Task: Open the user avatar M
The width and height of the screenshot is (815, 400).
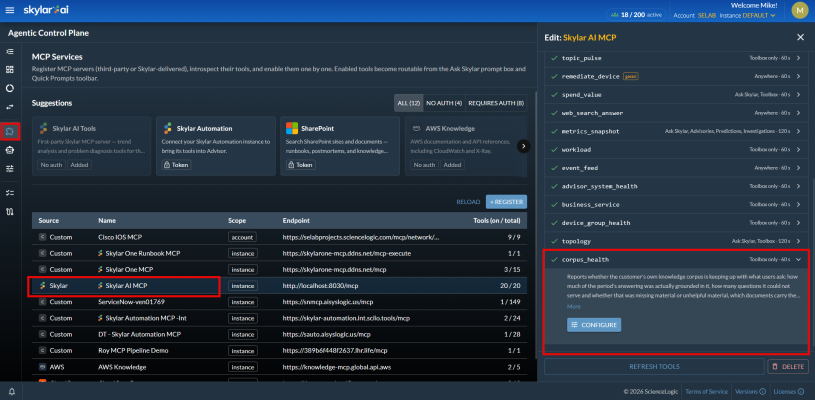Action: click(799, 10)
